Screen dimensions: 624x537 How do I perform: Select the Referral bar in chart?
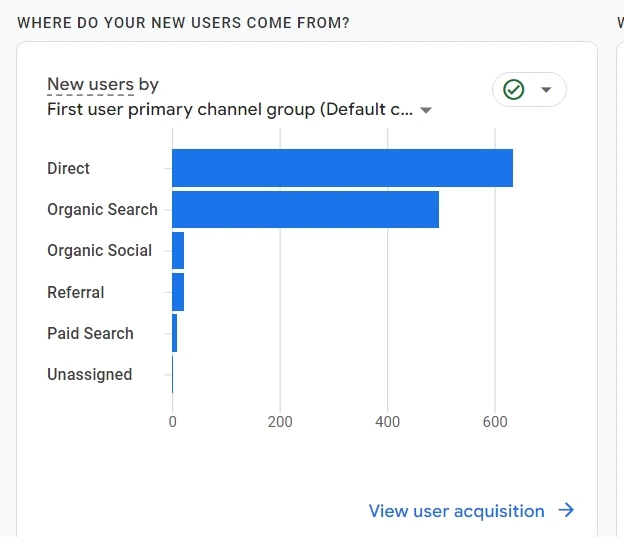click(178, 292)
